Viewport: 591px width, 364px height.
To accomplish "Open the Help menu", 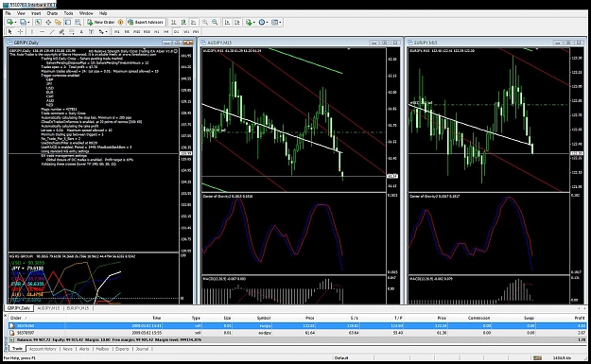I will tap(103, 13).
